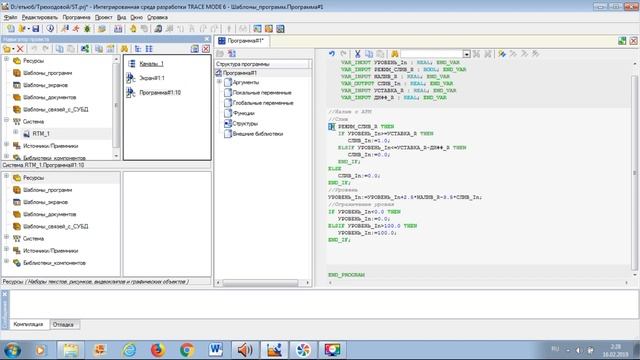640x360 pixels.
Task: Open the Справка menu
Action: point(157,18)
